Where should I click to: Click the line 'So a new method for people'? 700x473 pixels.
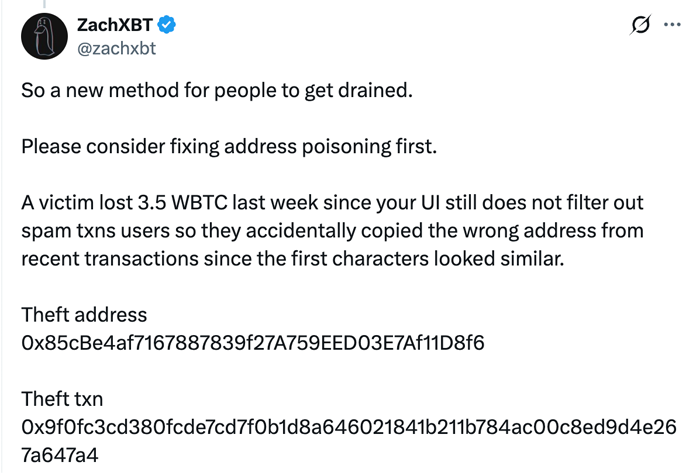pos(216,91)
